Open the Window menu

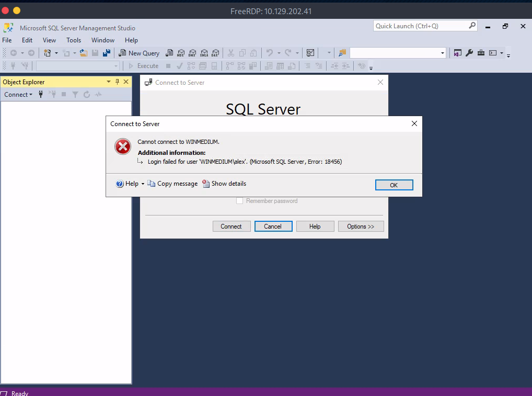tap(103, 40)
